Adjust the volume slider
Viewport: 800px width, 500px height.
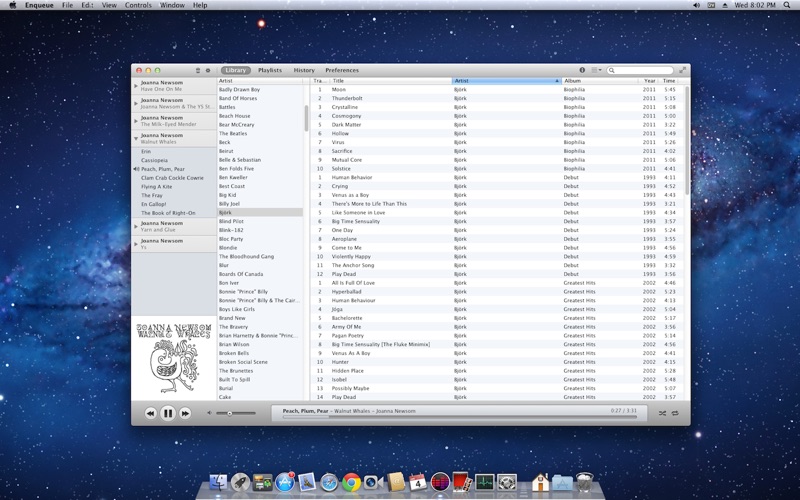coord(235,413)
